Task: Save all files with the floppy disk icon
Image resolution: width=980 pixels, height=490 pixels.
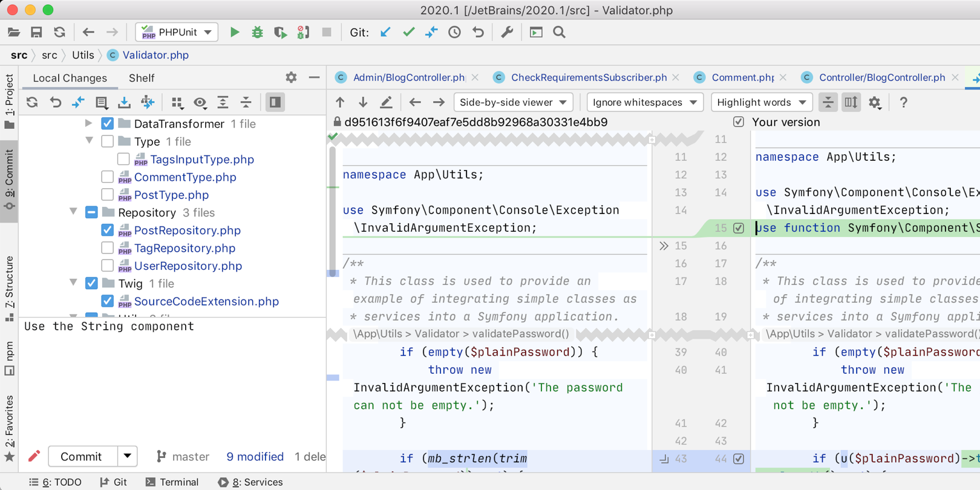Action: pyautogui.click(x=36, y=32)
